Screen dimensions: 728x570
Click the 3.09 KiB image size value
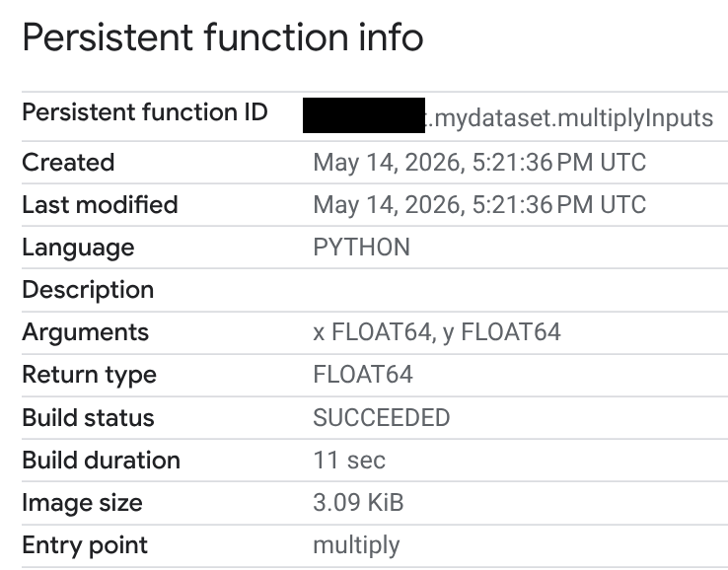click(358, 503)
